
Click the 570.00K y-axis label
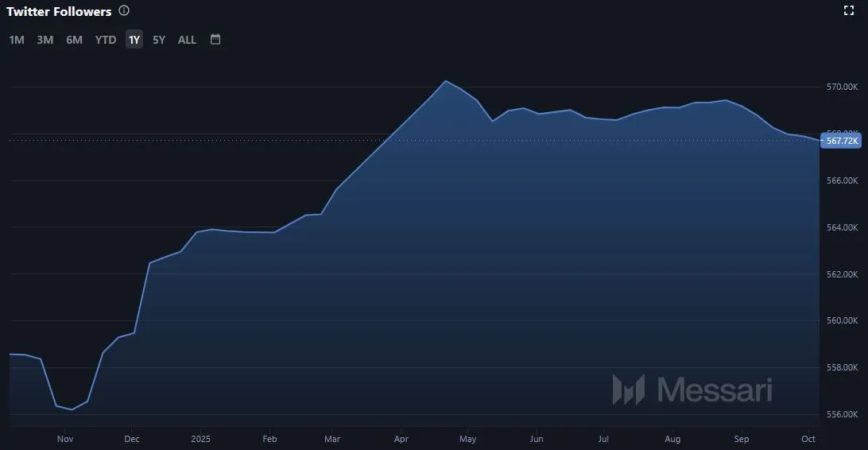(843, 87)
